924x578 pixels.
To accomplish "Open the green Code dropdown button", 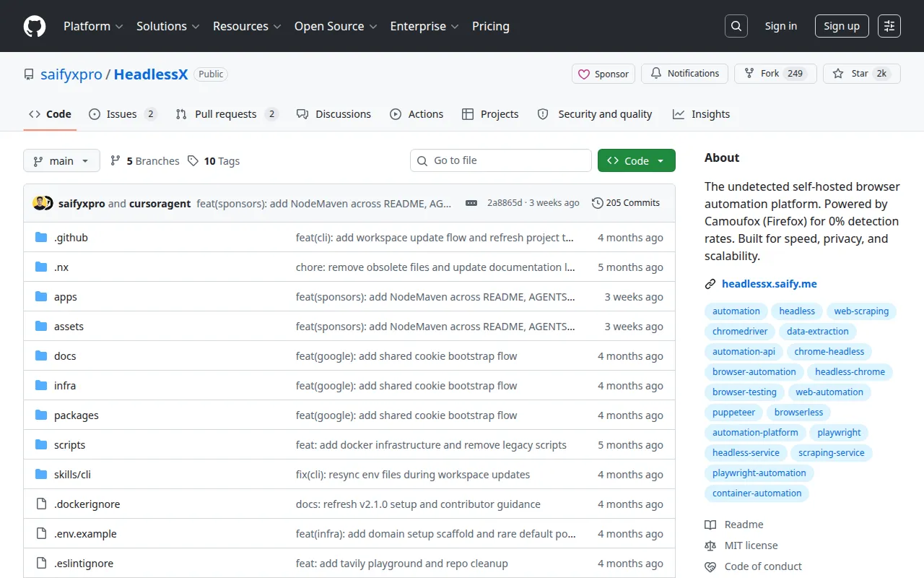I will (636, 160).
